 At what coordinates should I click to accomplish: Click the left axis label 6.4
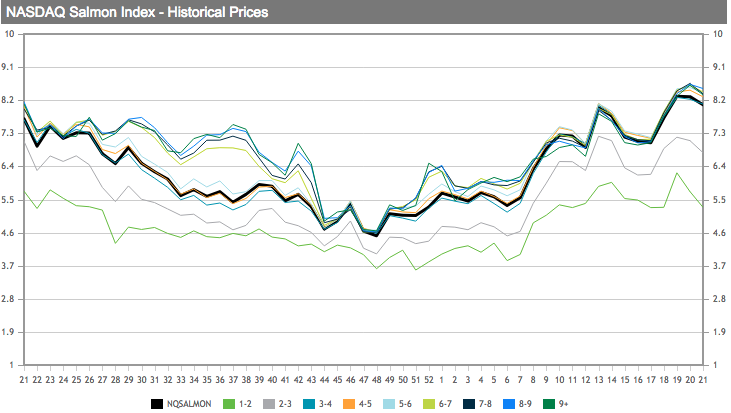coord(8,166)
